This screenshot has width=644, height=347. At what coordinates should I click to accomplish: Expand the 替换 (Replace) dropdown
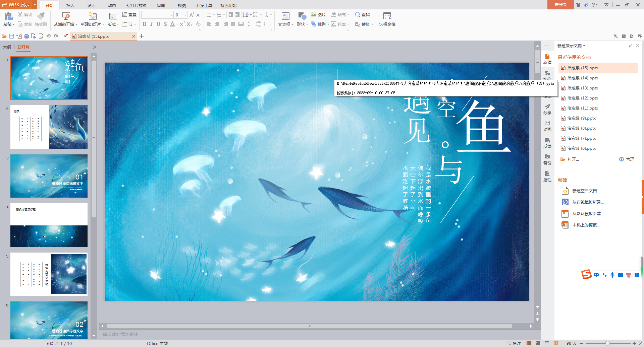(364, 24)
